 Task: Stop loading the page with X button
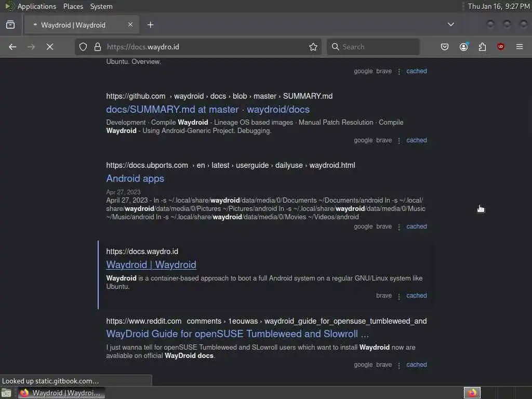coord(50,47)
